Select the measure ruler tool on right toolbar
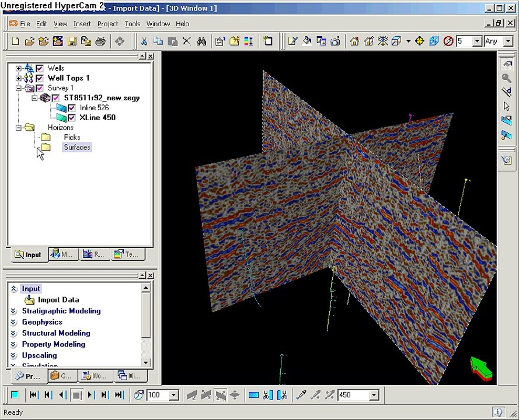This screenshot has height=420, width=519. pos(507,92)
